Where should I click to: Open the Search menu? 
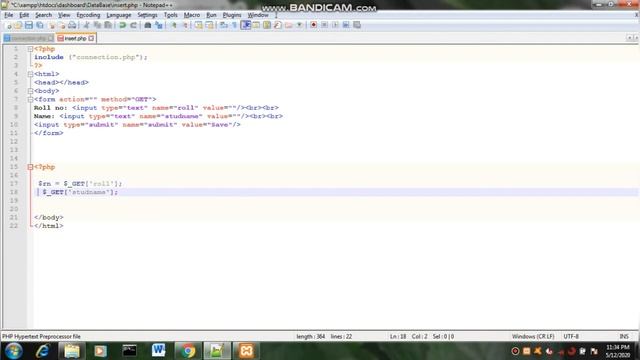click(43, 15)
